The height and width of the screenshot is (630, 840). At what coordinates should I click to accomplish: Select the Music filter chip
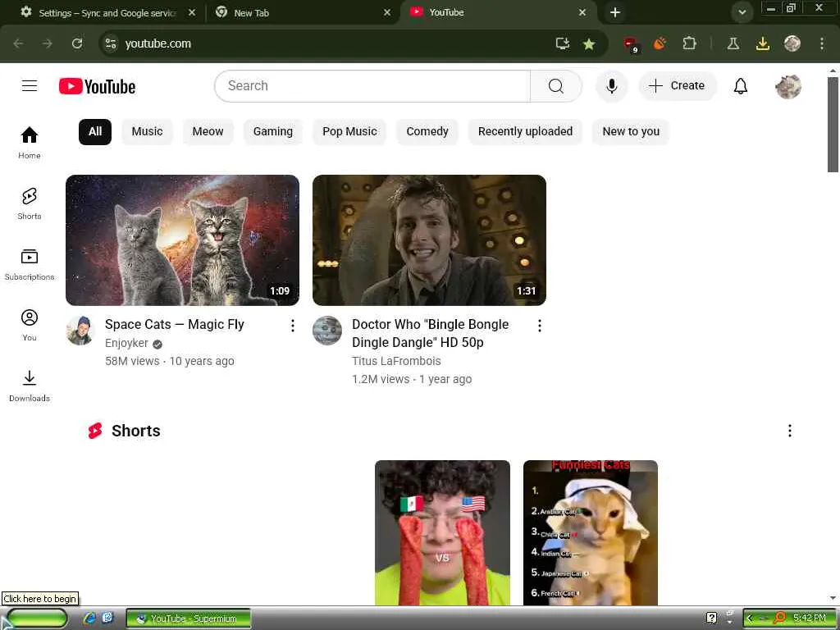[148, 132]
